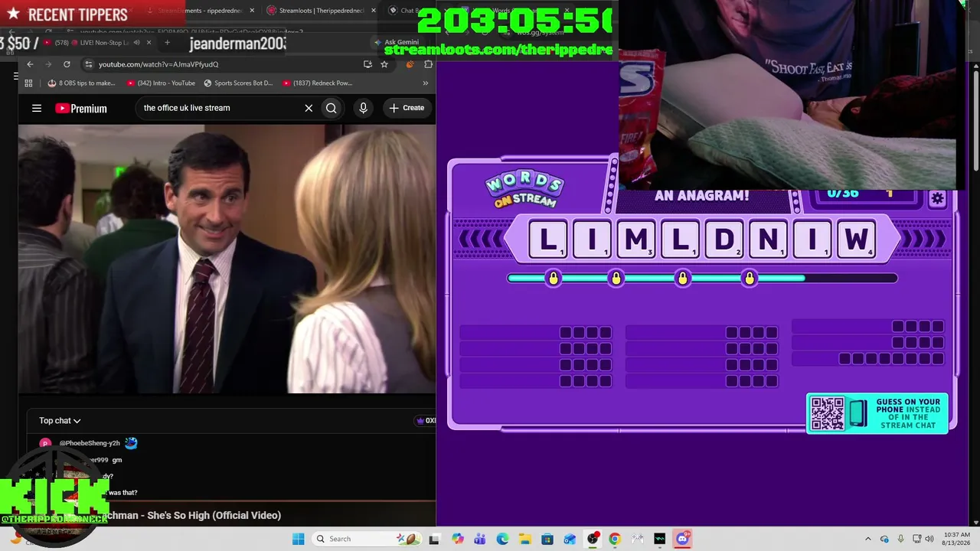This screenshot has width=980, height=551.
Task: Click the D letter tile
Action: click(724, 240)
